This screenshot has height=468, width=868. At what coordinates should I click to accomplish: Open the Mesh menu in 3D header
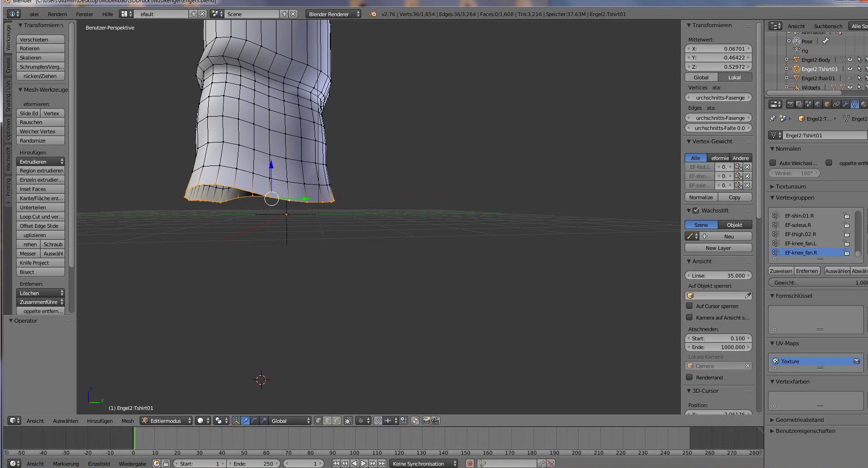[x=128, y=421]
